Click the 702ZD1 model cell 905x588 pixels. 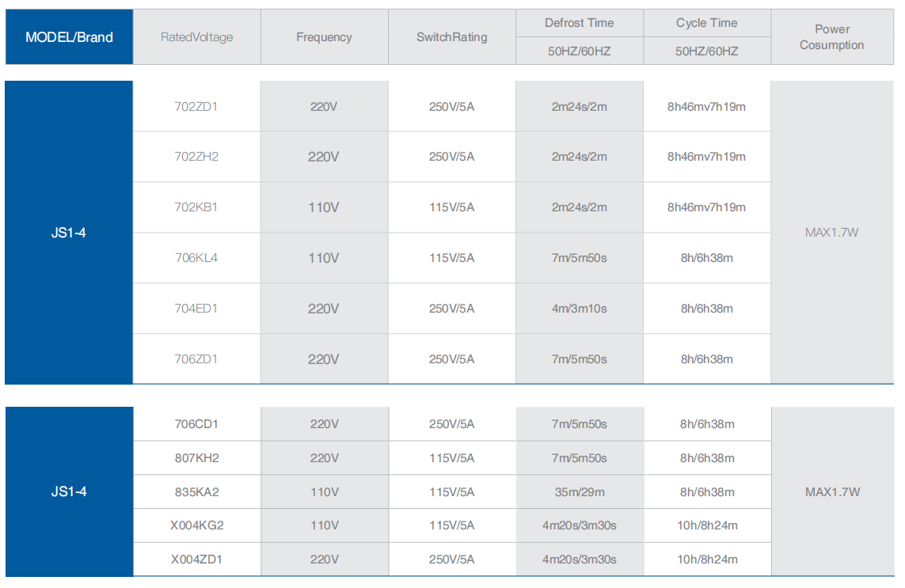tap(196, 106)
